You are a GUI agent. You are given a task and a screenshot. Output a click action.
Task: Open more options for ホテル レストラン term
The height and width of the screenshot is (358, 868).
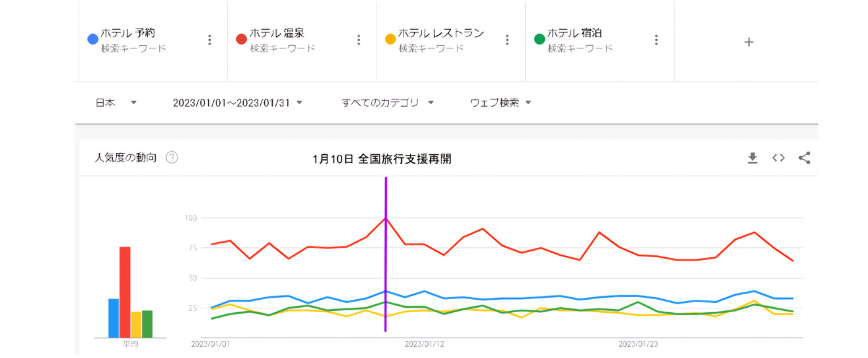pos(507,40)
